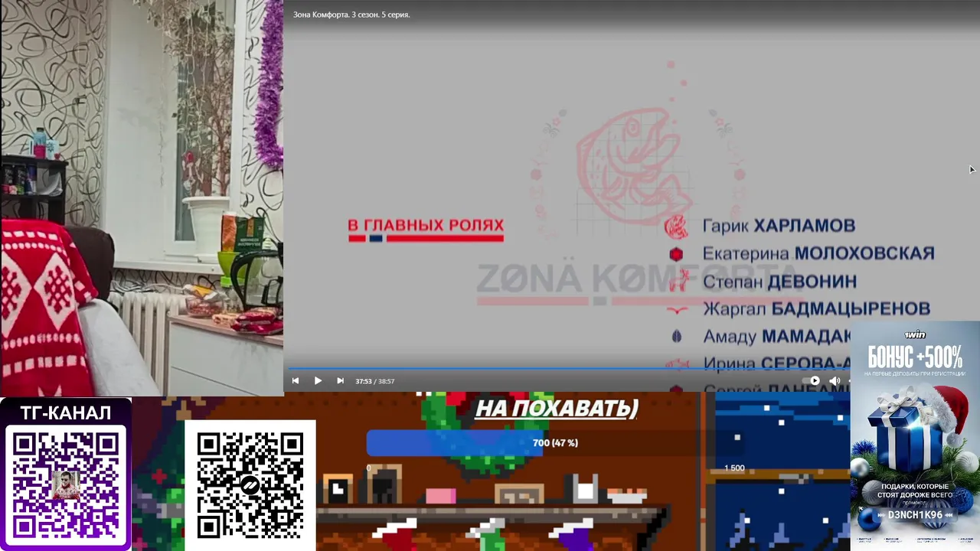Click the 1win logo on the banner
This screenshot has height=551, width=980.
[915, 334]
